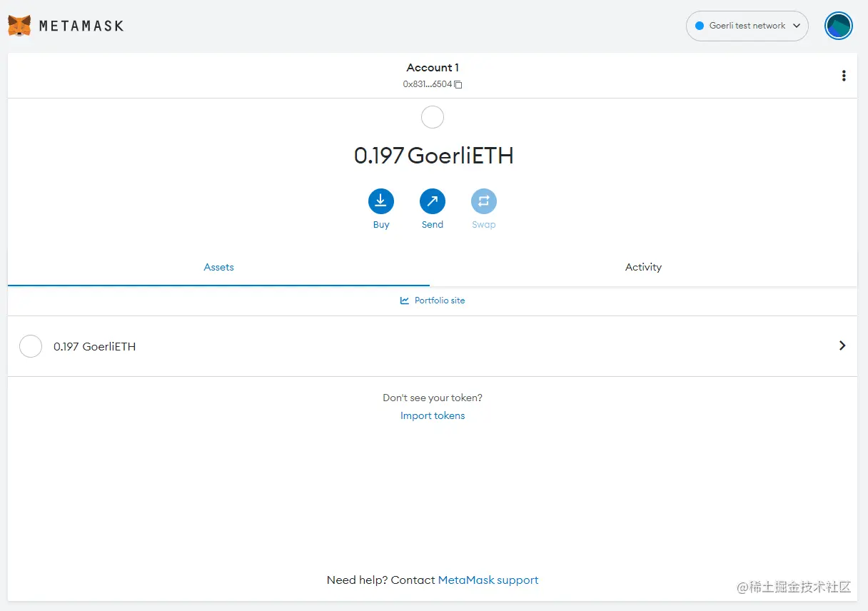Click the Buy label text
Viewport: 868px width, 611px height.
click(381, 224)
